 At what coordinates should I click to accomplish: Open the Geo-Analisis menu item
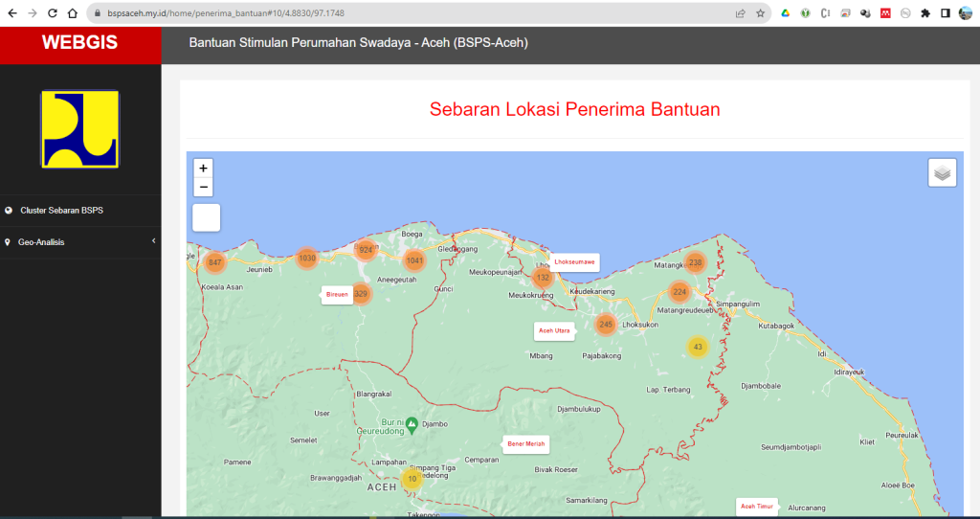41,242
